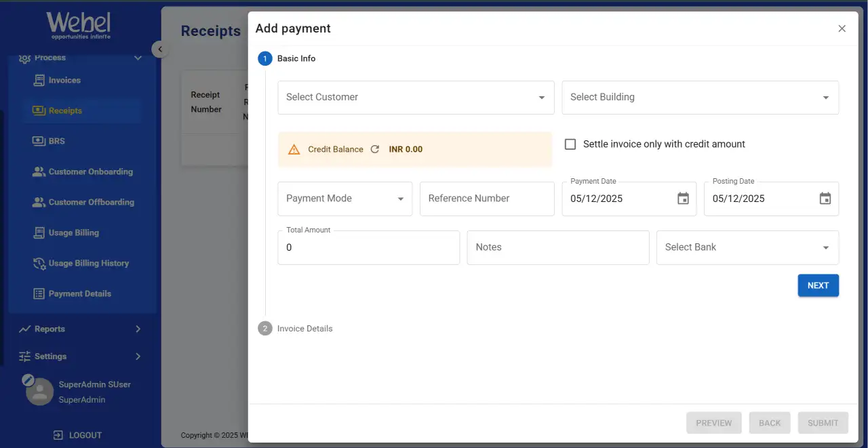This screenshot has width=868, height=448.
Task: Select the Invoice Details step
Action: point(304,329)
